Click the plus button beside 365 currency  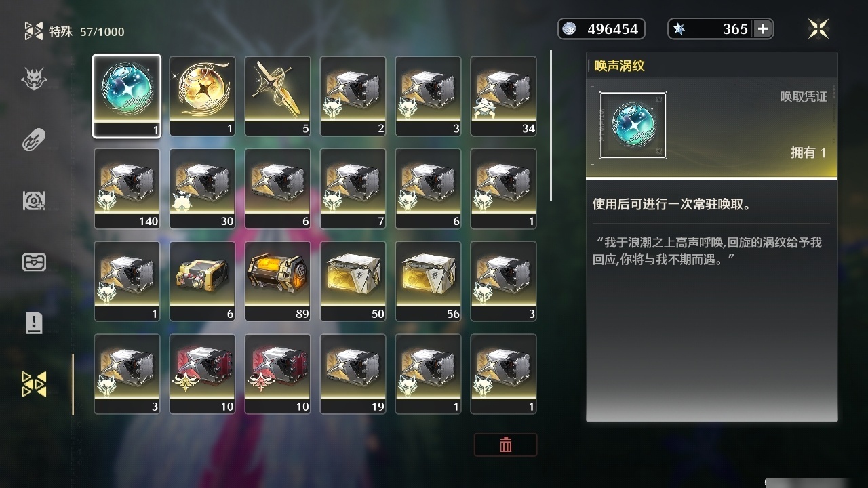pos(763,28)
